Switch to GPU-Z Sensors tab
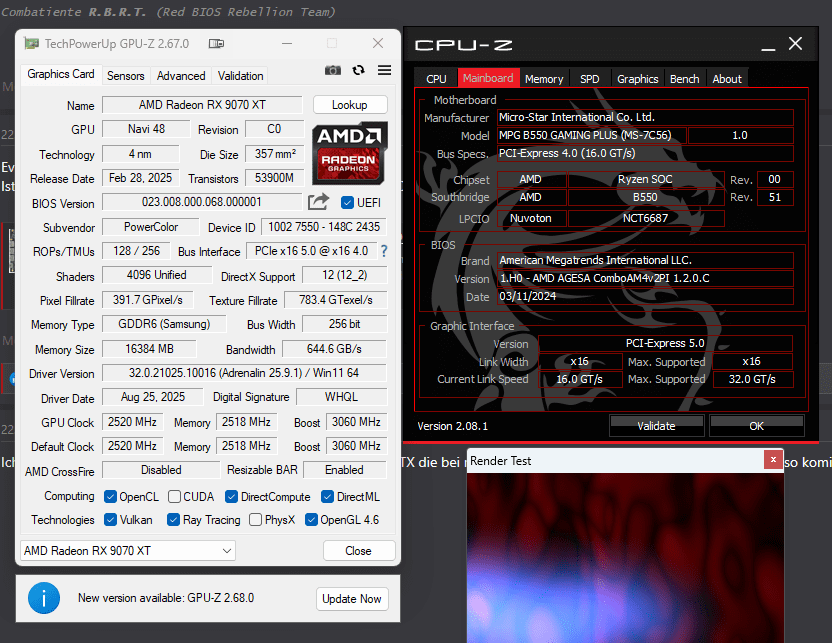 (125, 76)
